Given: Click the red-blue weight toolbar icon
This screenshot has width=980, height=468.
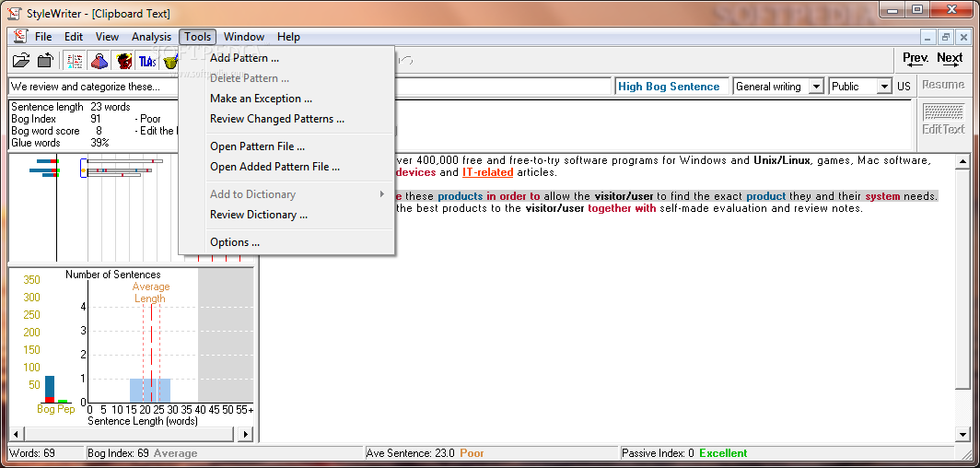Looking at the screenshot, I should click(x=99, y=61).
